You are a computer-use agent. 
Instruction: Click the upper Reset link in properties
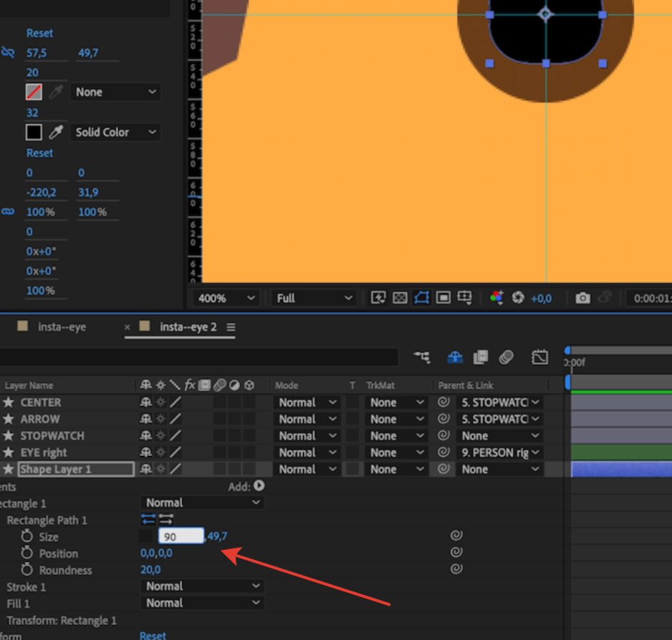tap(39, 33)
